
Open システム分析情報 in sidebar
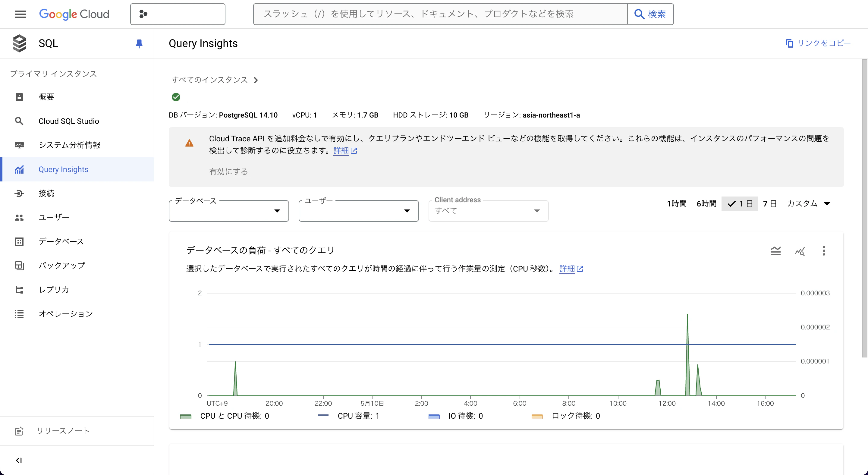[77, 145]
